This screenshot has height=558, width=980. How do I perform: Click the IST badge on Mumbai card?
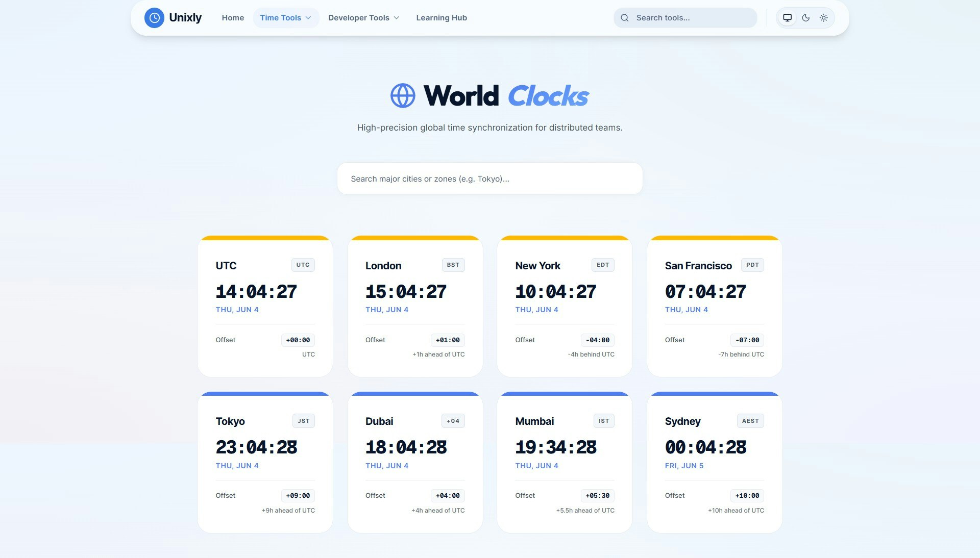(x=604, y=421)
